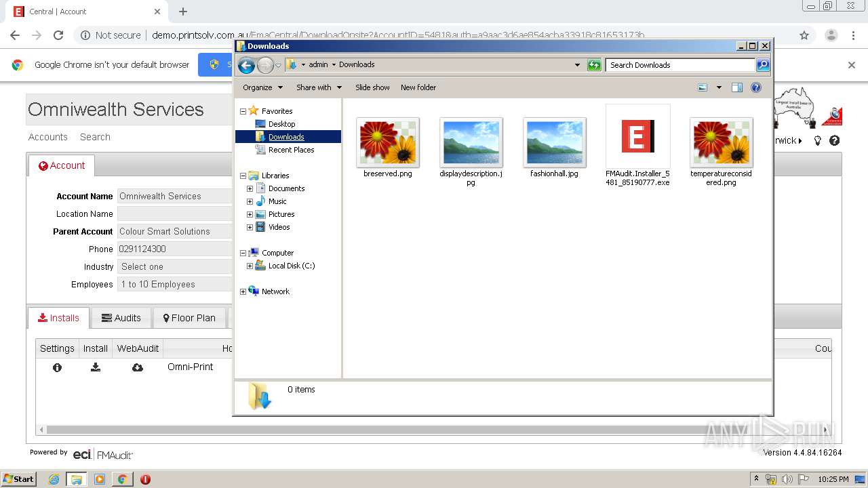
Task: Click the search magnifier icon in explorer
Action: tap(763, 65)
